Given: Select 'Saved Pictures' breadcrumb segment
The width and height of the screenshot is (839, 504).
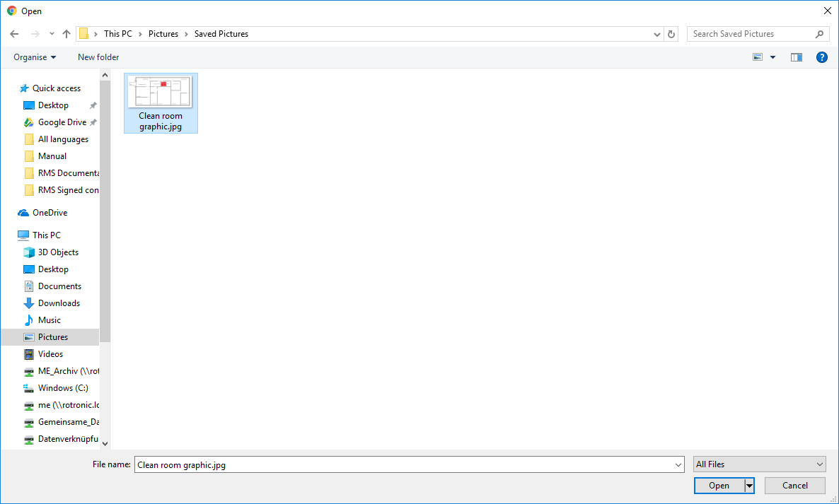Looking at the screenshot, I should (221, 34).
